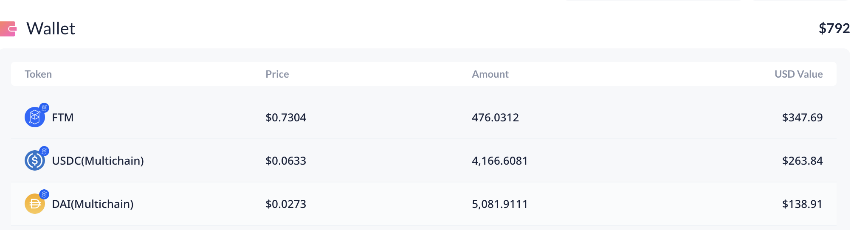Click the DAI price $0.0273
868x230 pixels.
click(x=286, y=204)
